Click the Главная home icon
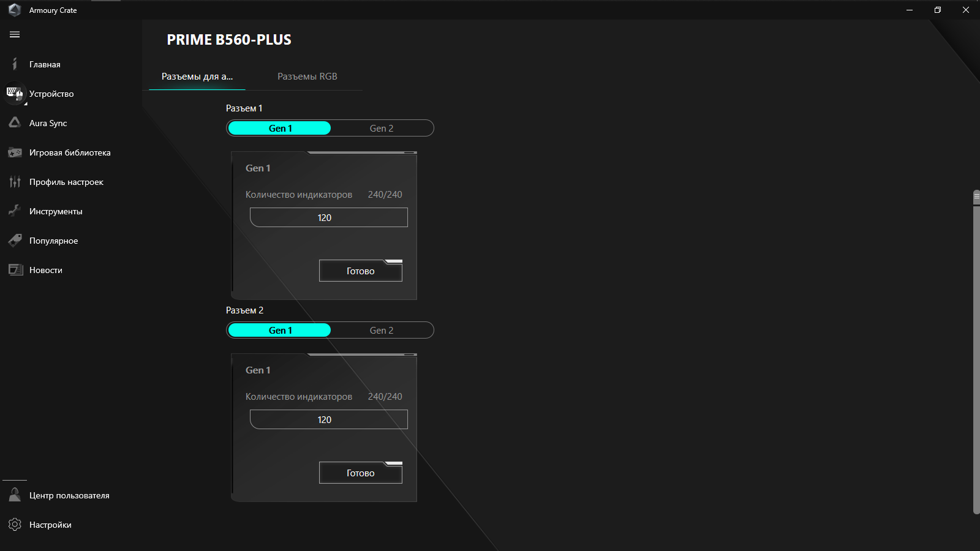Image resolution: width=980 pixels, height=551 pixels. point(15,64)
